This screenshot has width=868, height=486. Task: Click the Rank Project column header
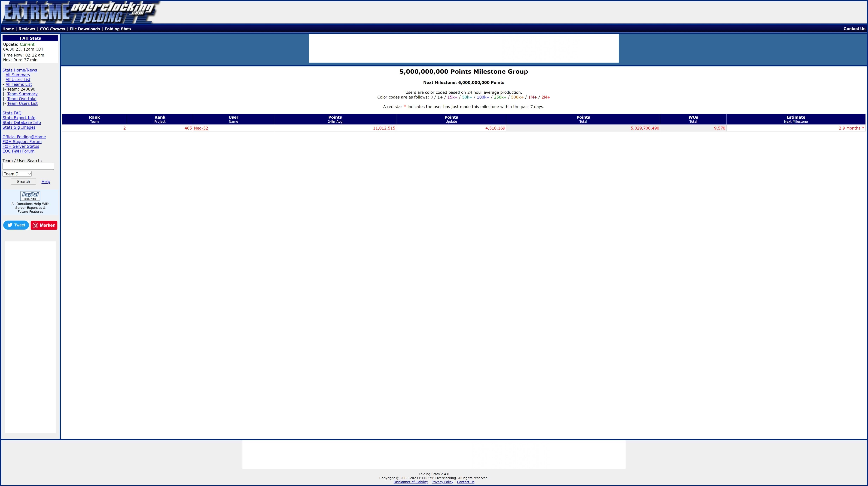(160, 119)
